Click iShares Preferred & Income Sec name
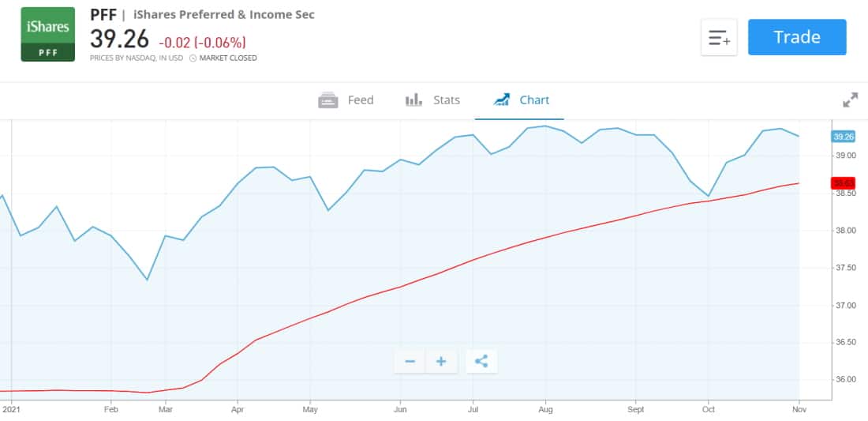Screen dimensions: 868x421 224,15
